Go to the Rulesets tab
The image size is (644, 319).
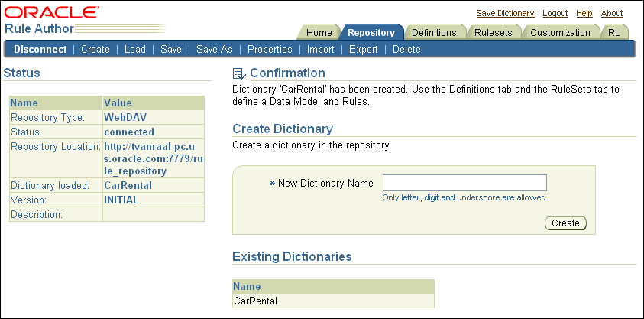pos(494,32)
